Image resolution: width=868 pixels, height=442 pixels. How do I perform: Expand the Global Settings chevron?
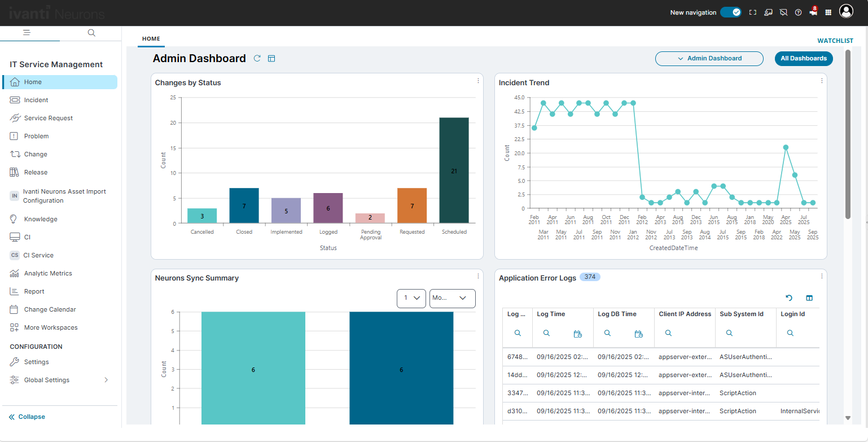pos(106,380)
